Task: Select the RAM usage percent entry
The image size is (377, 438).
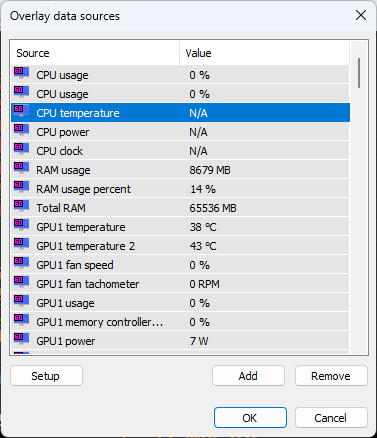Action: point(180,189)
